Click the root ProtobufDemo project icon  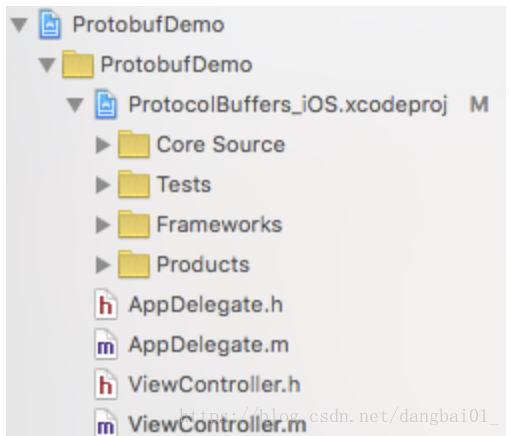50,25
